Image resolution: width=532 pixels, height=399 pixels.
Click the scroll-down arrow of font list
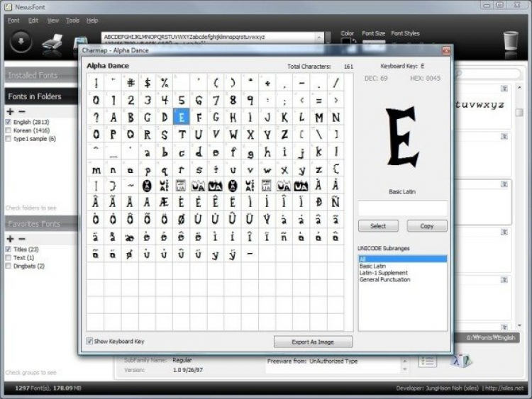pos(519,325)
